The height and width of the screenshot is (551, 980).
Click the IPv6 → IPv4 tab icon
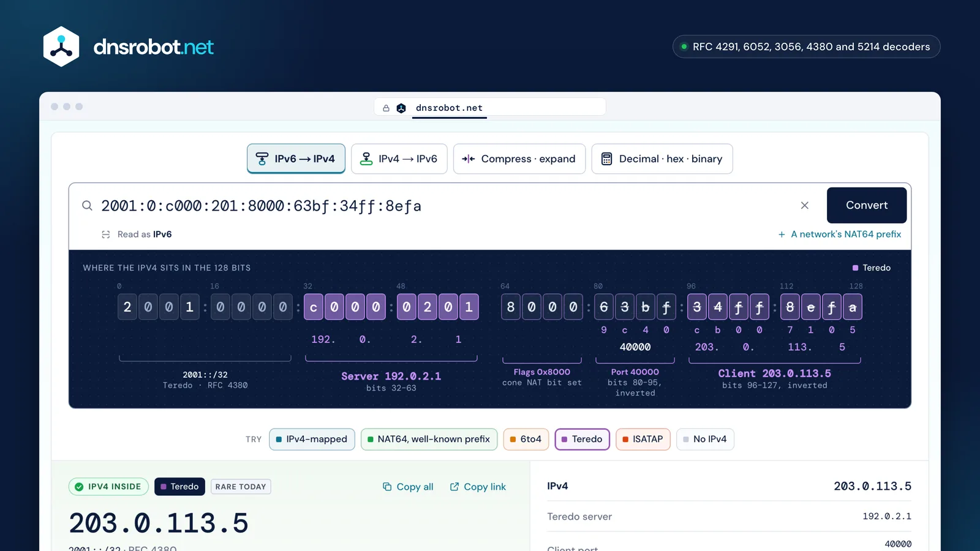pyautogui.click(x=262, y=159)
